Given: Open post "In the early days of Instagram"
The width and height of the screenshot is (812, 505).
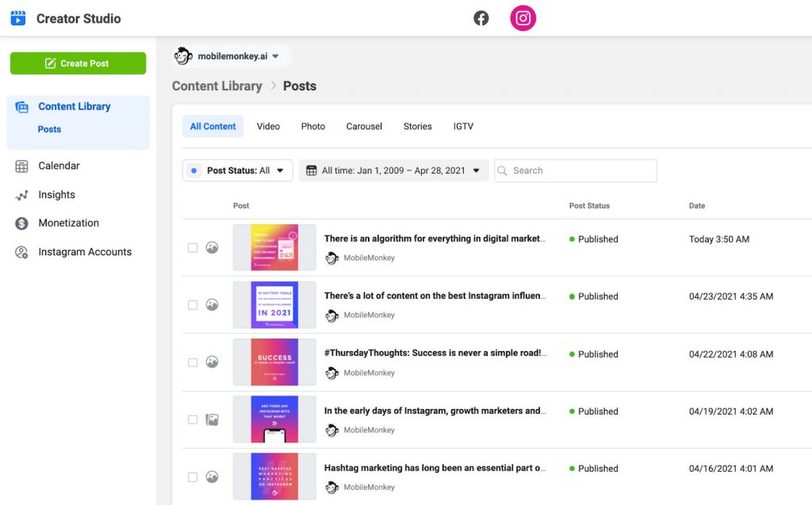Looking at the screenshot, I should pos(435,411).
